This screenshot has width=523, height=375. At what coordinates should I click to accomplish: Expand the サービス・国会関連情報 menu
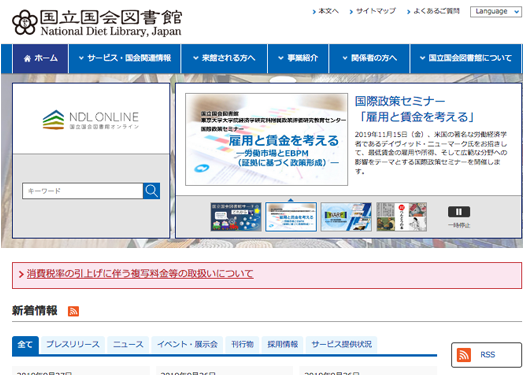pos(125,58)
